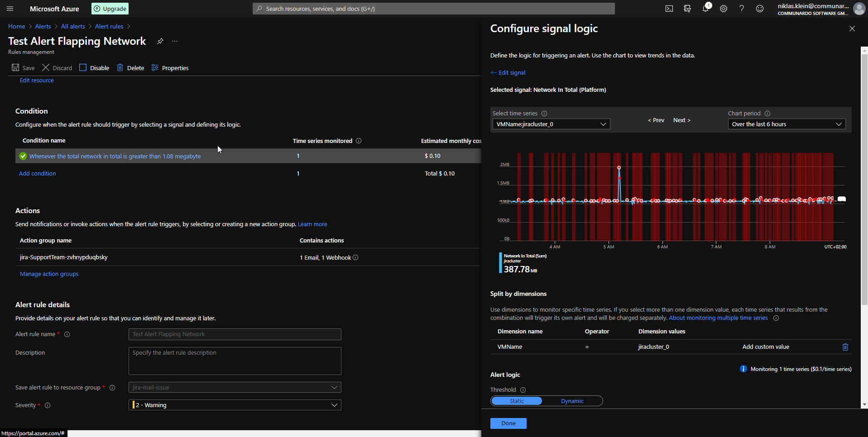Click the Edit signal link
The width and height of the screenshot is (868, 437).
(x=508, y=72)
